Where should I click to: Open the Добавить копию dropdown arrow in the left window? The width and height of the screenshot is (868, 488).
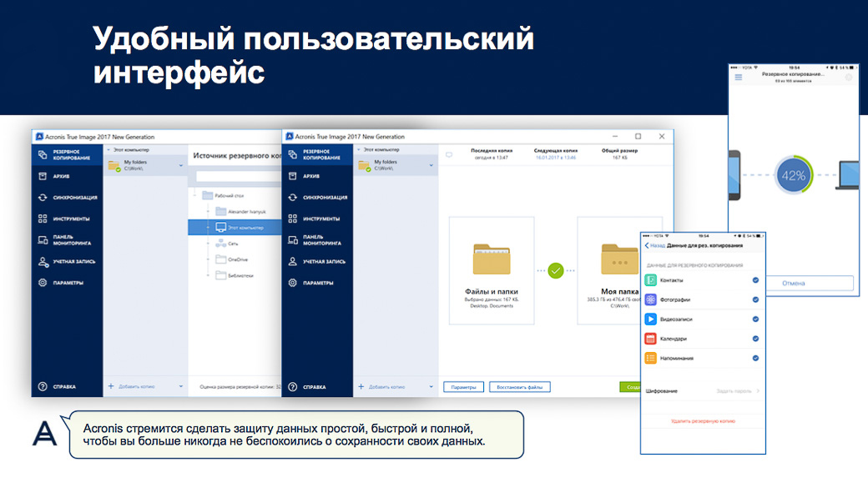click(180, 386)
